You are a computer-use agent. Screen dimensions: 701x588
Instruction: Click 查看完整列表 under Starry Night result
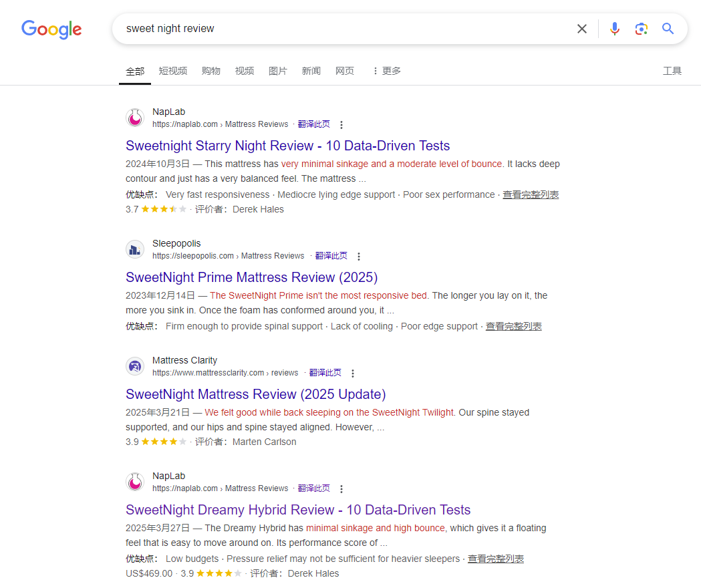pyautogui.click(x=531, y=195)
